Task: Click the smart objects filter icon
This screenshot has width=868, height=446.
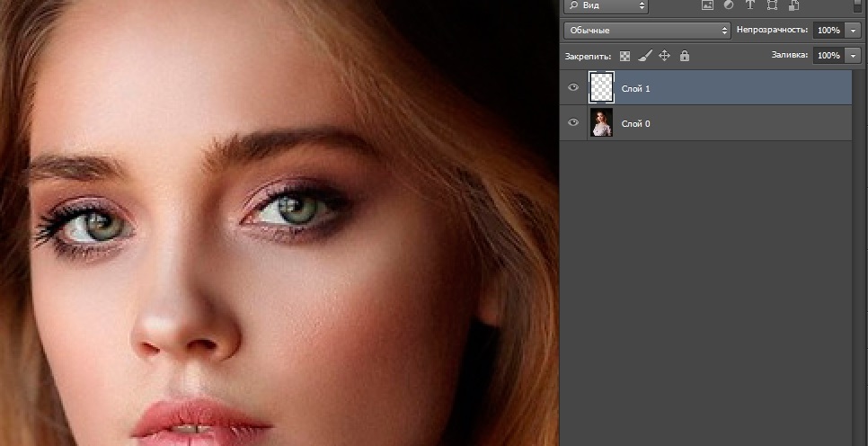Action: pos(792,5)
